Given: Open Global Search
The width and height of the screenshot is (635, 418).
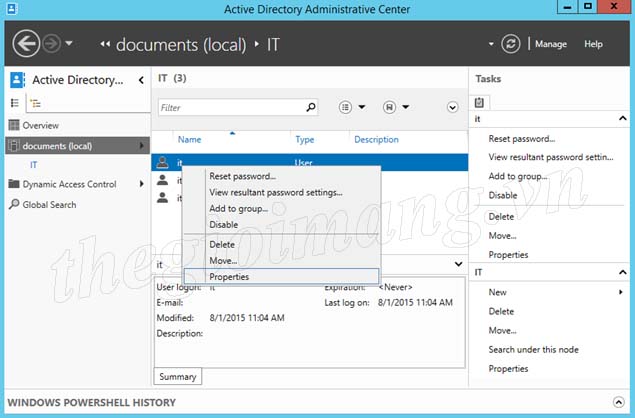Looking at the screenshot, I should [49, 205].
